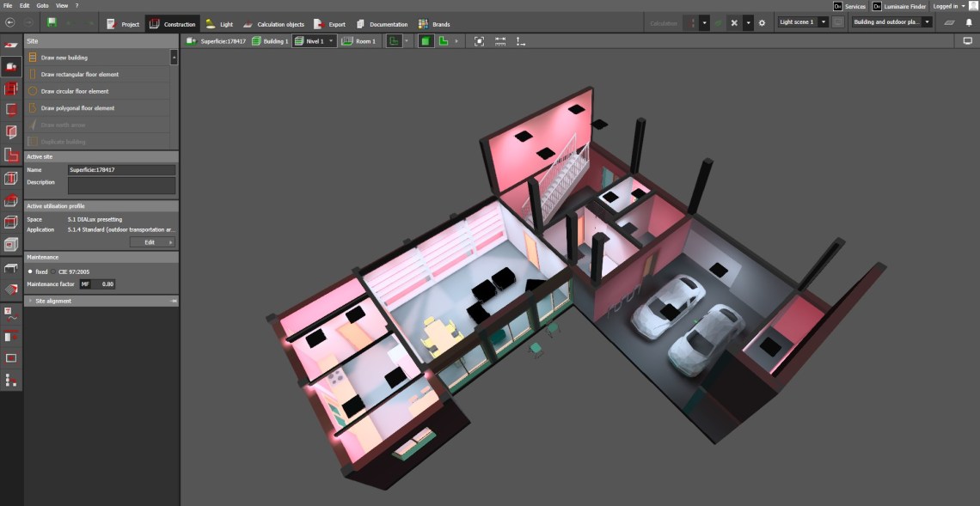Open Building and outdoor plan dropdown
This screenshot has width=980, height=506.
point(891,22)
